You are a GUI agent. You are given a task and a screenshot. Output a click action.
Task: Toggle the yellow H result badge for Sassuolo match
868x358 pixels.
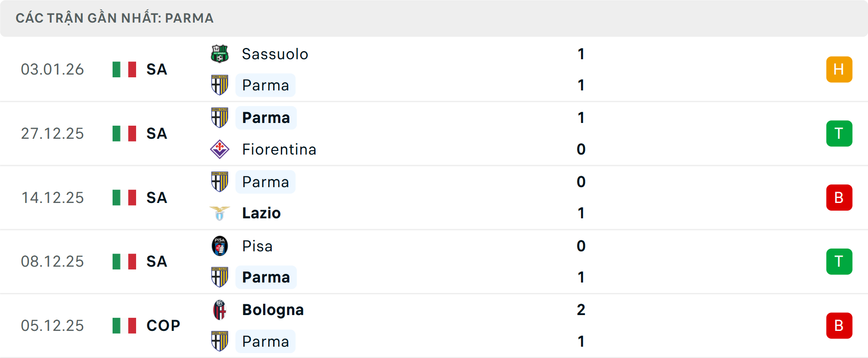pos(839,69)
